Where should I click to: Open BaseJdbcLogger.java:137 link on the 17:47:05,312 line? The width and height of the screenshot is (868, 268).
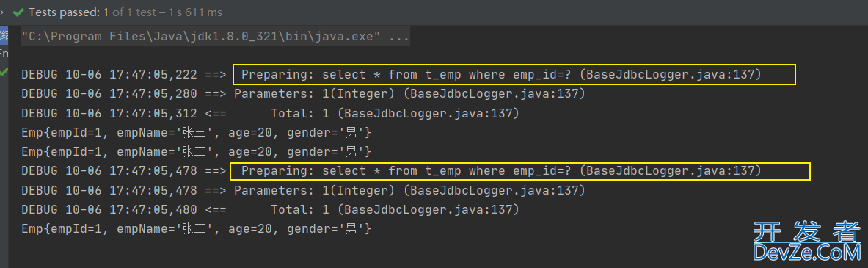pyautogui.click(x=431, y=114)
